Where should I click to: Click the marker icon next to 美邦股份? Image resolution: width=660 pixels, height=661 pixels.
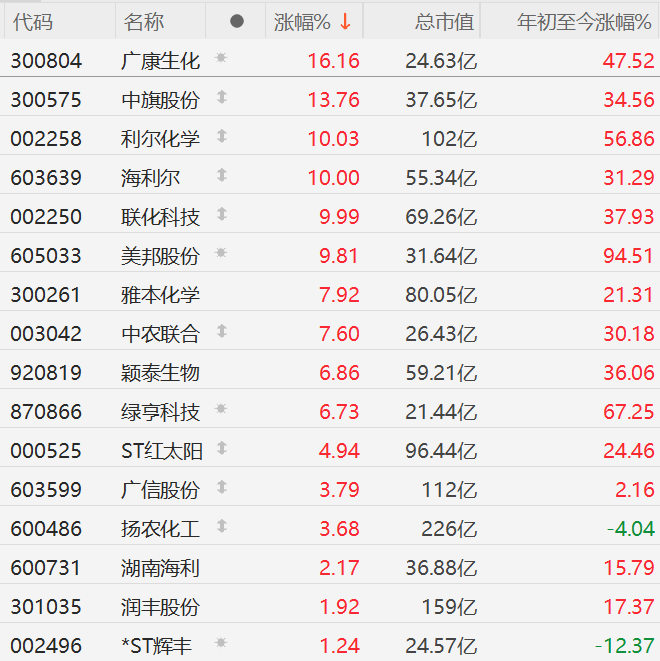click(221, 253)
